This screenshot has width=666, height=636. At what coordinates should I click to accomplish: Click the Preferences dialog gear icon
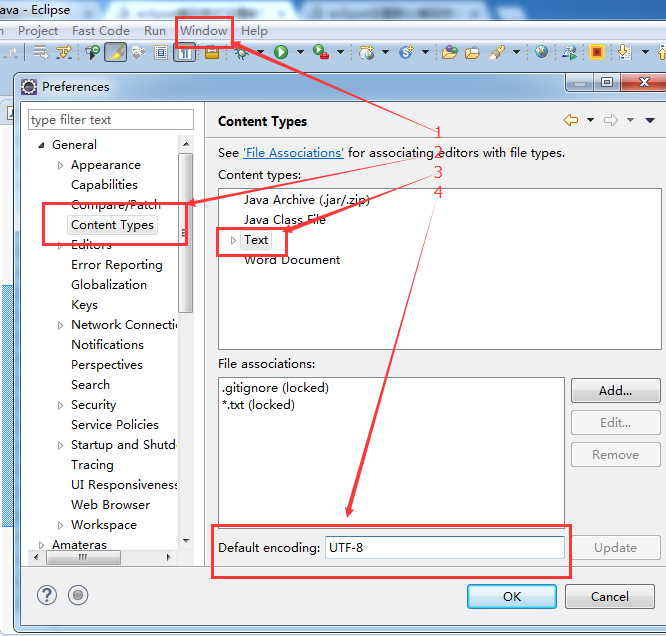29,87
